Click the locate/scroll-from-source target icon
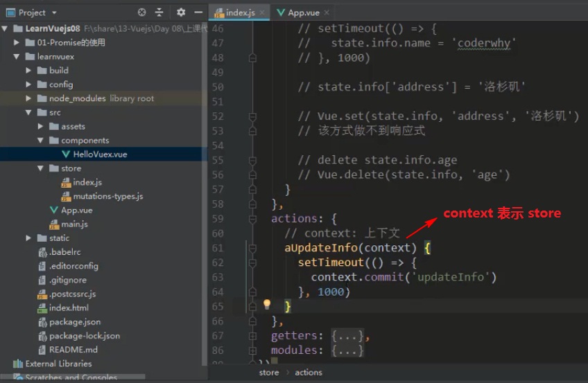The height and width of the screenshot is (383, 588). tap(141, 12)
